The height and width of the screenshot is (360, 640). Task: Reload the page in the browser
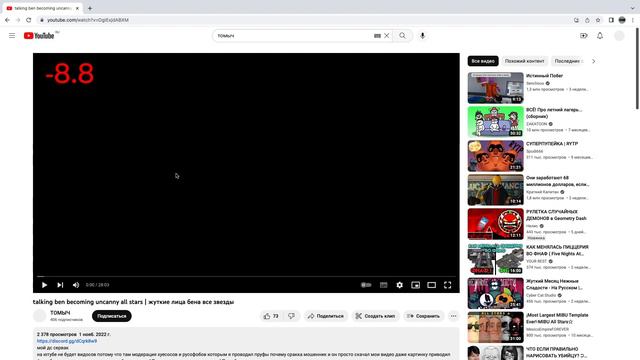tap(29, 20)
